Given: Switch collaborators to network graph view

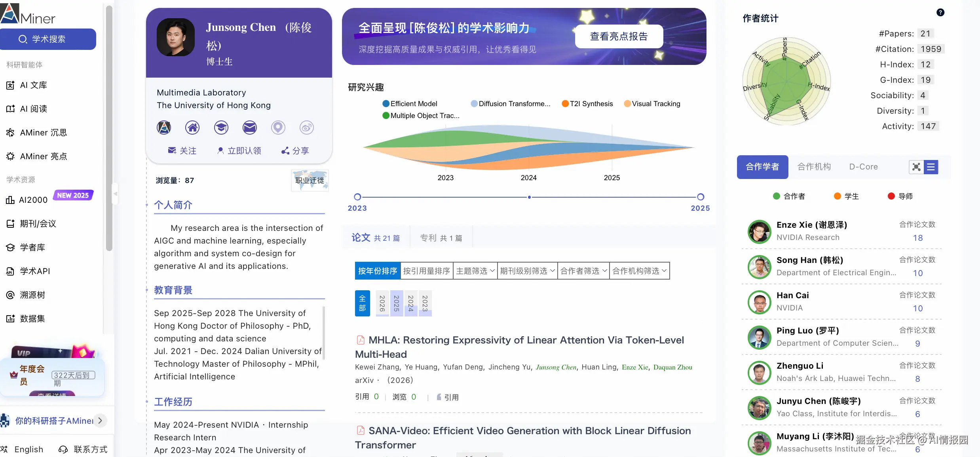Looking at the screenshot, I should coord(916,167).
